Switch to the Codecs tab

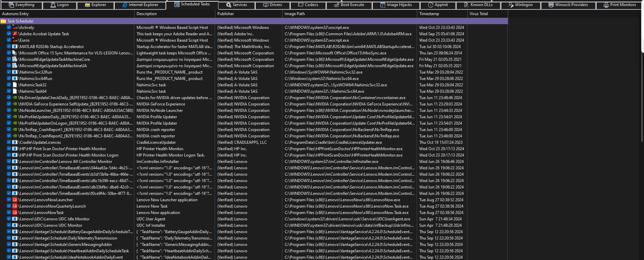[x=308, y=5]
